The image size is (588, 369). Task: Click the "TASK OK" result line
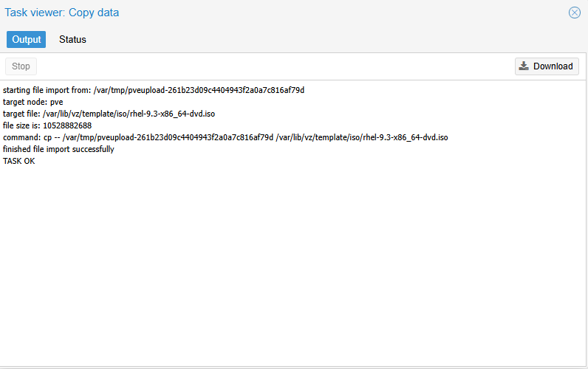(x=19, y=161)
